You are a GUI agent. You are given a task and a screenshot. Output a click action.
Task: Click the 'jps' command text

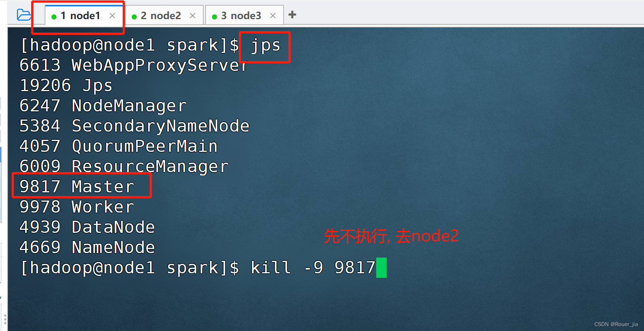(266, 46)
